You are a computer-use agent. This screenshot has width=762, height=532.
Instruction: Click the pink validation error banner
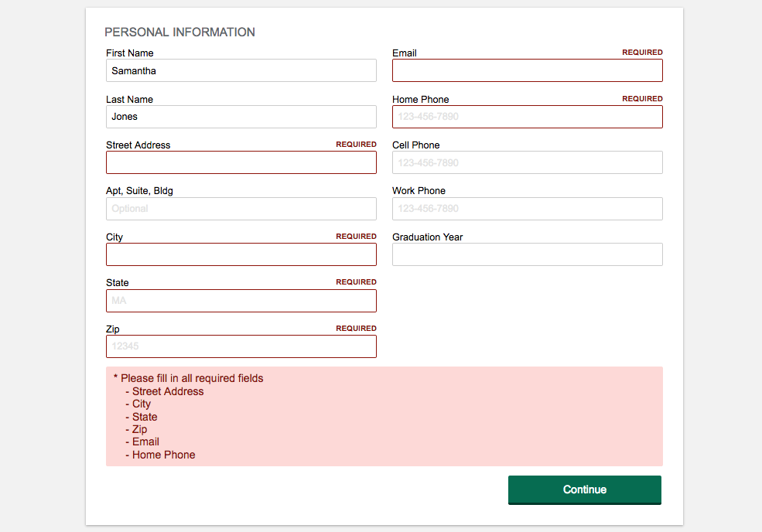tap(384, 416)
